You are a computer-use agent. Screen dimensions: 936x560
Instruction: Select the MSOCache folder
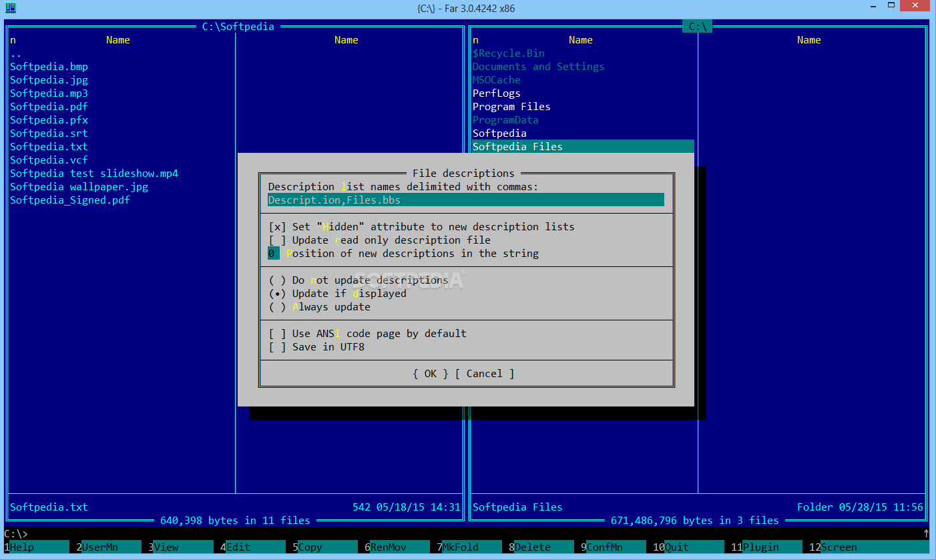(x=497, y=80)
